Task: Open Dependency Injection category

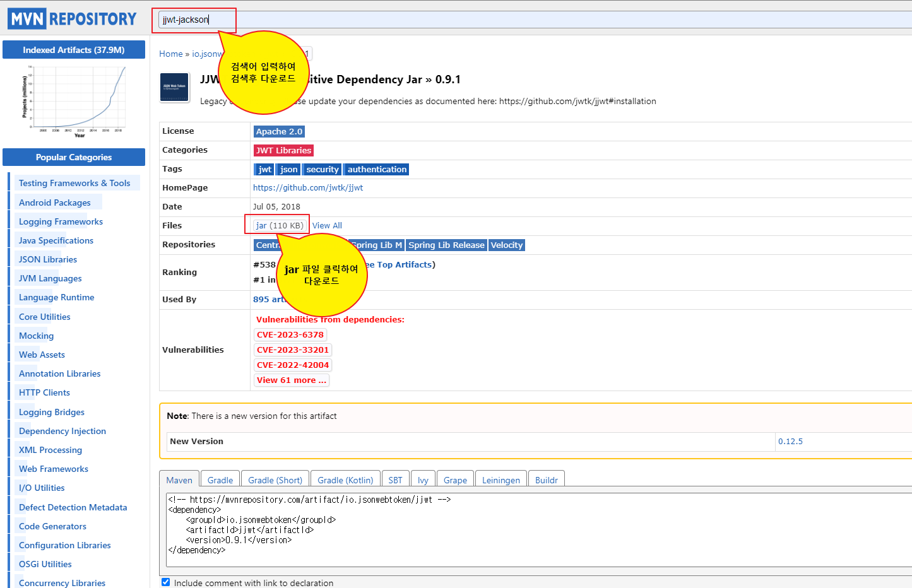Action: click(x=62, y=431)
